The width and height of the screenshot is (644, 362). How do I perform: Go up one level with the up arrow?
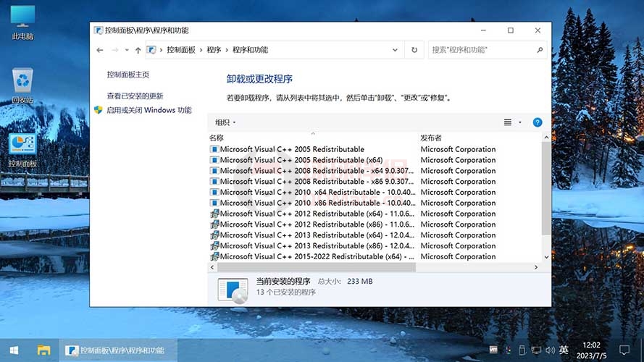coord(138,50)
